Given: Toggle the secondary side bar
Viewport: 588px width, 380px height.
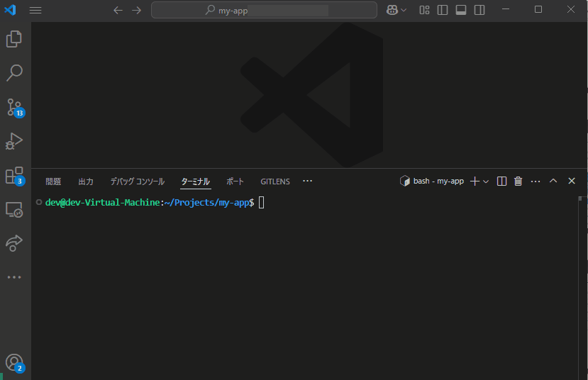Looking at the screenshot, I should pos(479,10).
